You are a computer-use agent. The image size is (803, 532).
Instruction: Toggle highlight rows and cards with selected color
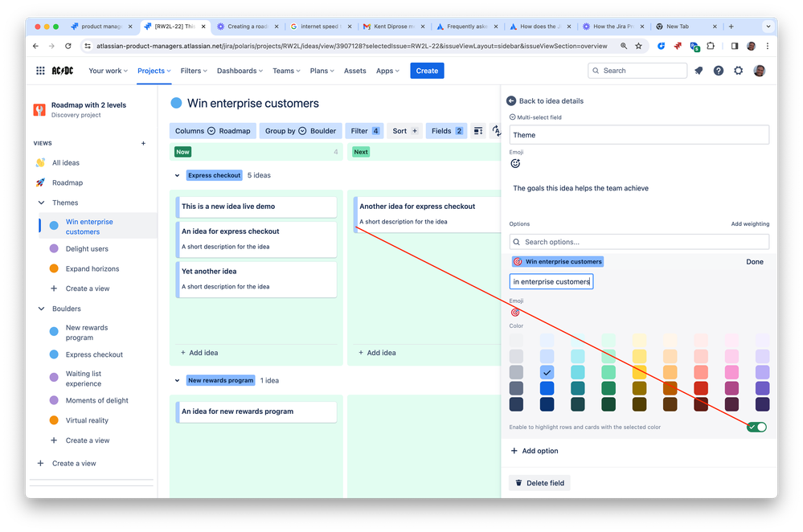tap(756, 427)
